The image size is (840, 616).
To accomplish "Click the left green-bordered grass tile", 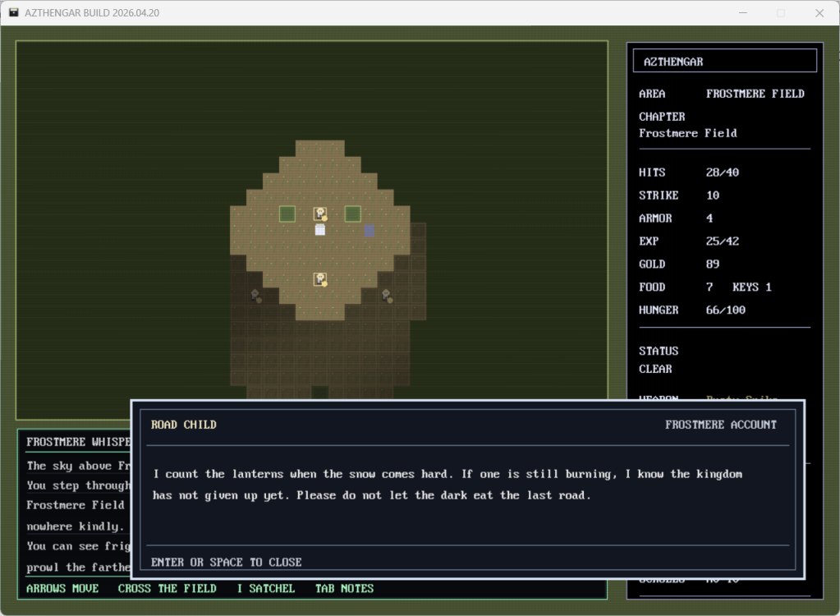I will pyautogui.click(x=287, y=214).
